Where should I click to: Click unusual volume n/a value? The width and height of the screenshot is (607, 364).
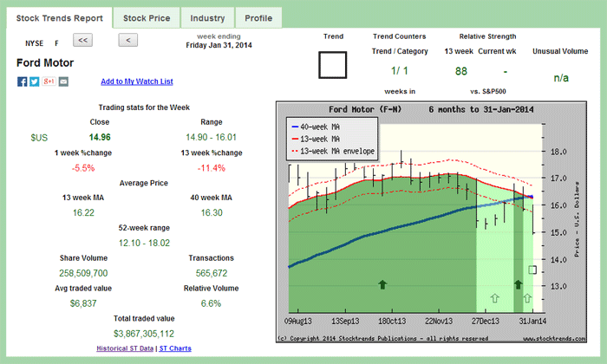(561, 78)
